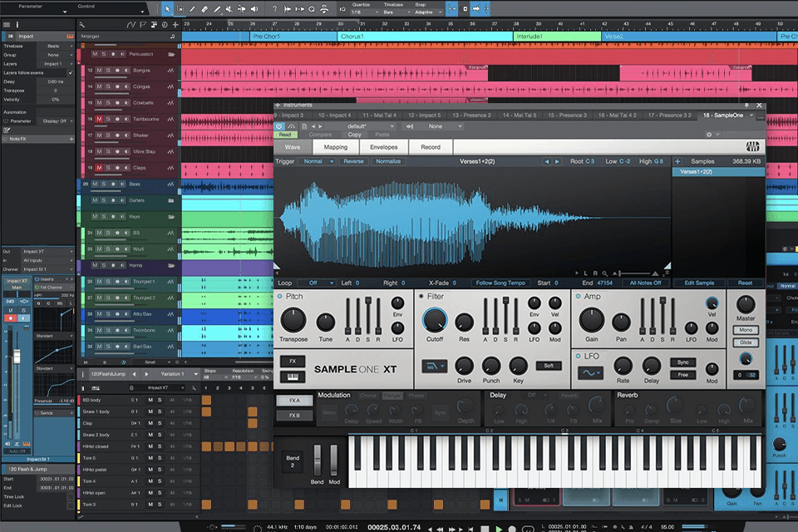Switch to the Mapping tab
The image size is (798, 532).
click(335, 147)
